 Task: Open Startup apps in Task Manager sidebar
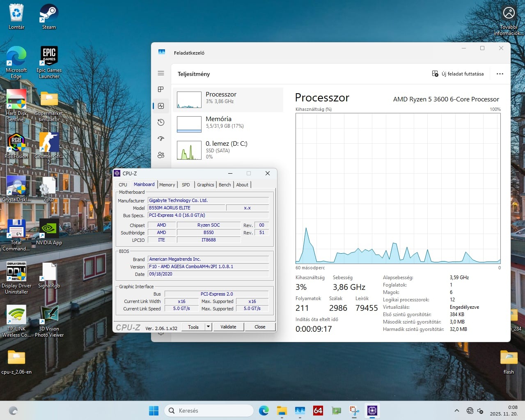coord(161,139)
